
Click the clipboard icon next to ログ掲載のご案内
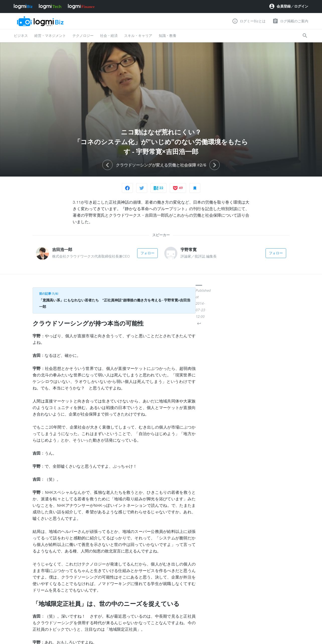pos(275,21)
